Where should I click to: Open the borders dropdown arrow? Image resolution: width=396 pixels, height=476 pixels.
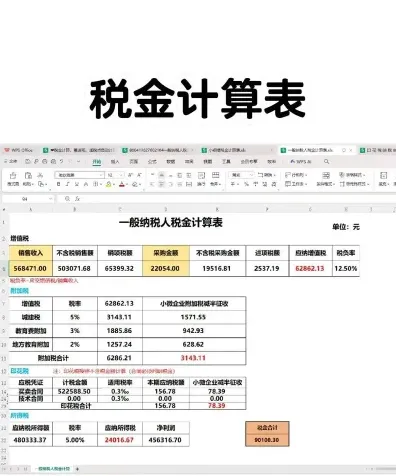tap(101, 184)
